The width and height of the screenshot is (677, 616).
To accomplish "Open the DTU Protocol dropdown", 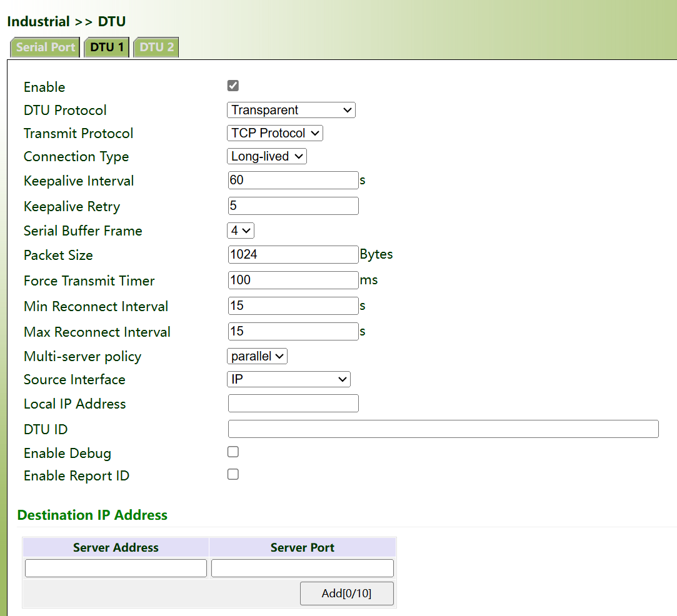I will coord(291,110).
